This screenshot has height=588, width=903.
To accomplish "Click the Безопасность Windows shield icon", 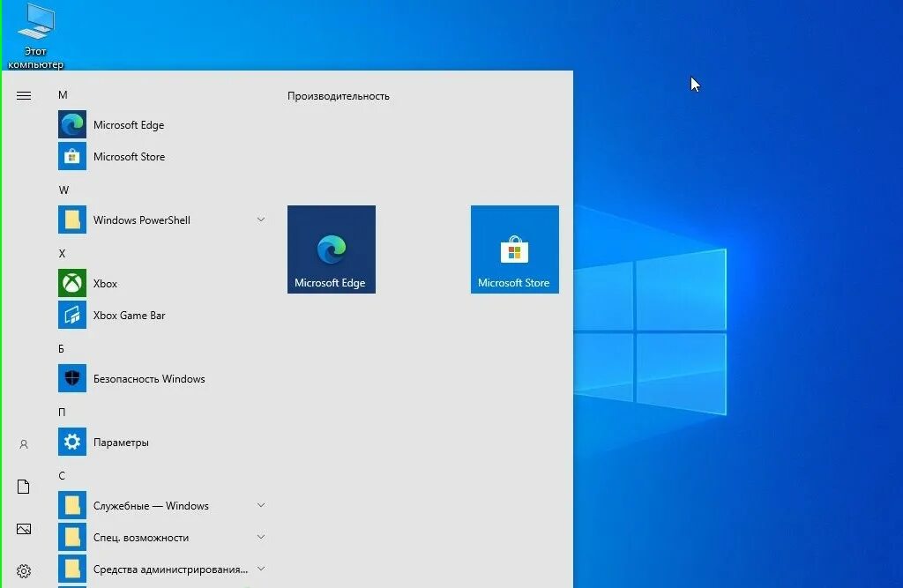I will click(x=72, y=378).
